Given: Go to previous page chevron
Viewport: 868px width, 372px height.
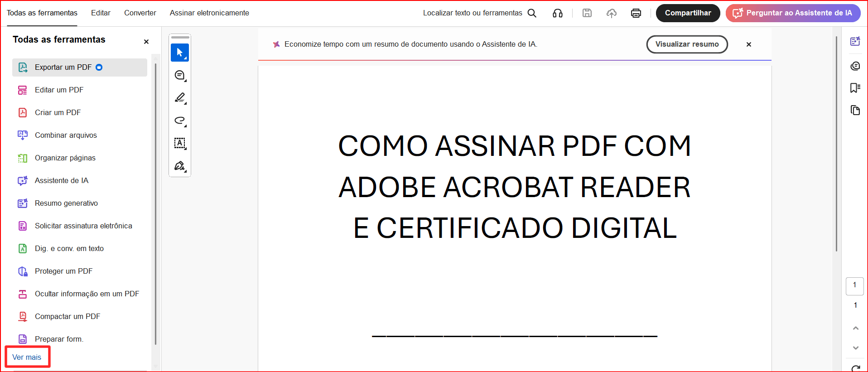Looking at the screenshot, I should [856, 328].
